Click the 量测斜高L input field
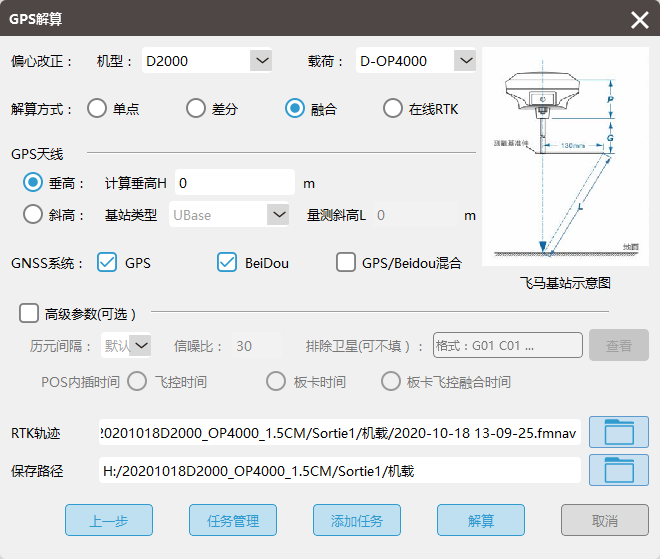This screenshot has height=559, width=660. click(415, 215)
